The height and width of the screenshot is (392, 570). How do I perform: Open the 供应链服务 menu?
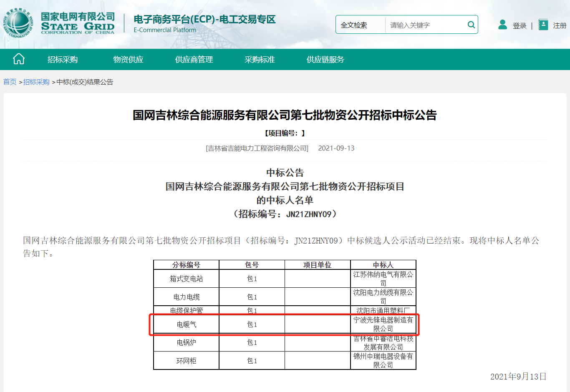pyautogui.click(x=325, y=60)
